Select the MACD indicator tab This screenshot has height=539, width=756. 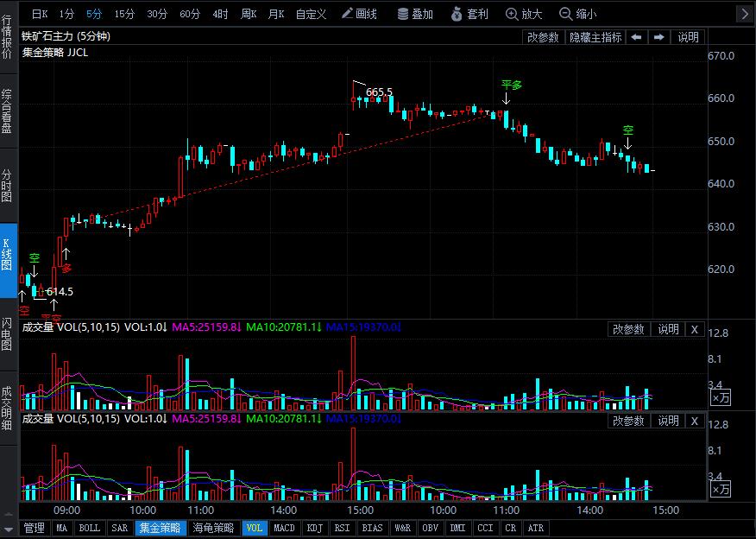coord(284,528)
